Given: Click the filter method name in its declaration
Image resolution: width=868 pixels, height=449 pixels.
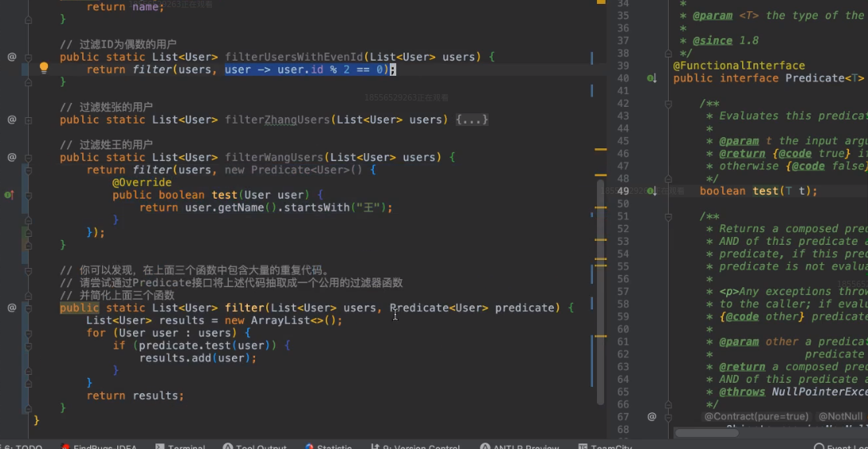Looking at the screenshot, I should point(244,308).
